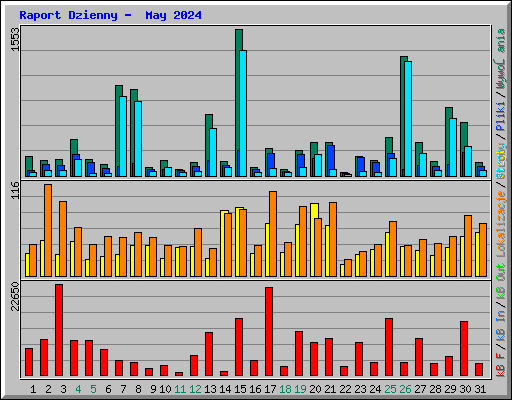This screenshot has height=400, width=512.
Task: Click the tall red bar on day 3
Action: click(x=59, y=330)
